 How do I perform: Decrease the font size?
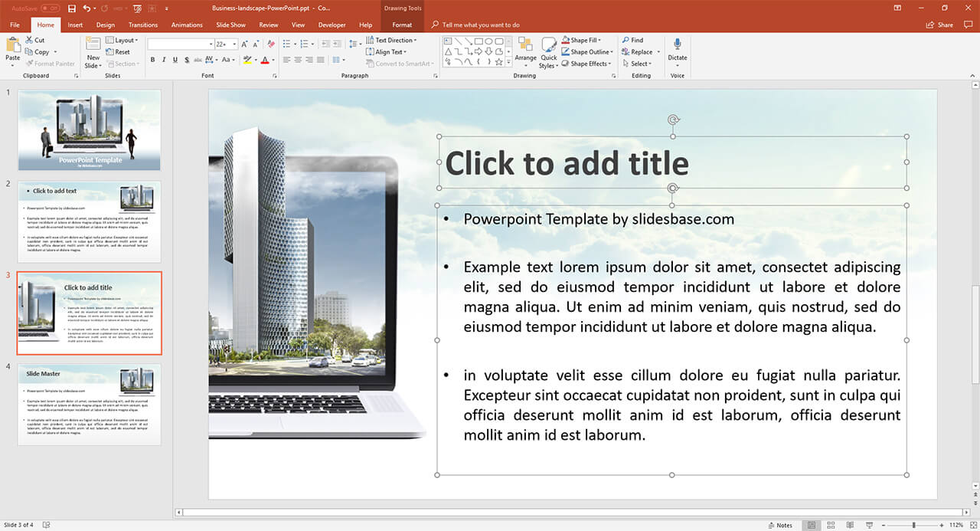(x=256, y=44)
